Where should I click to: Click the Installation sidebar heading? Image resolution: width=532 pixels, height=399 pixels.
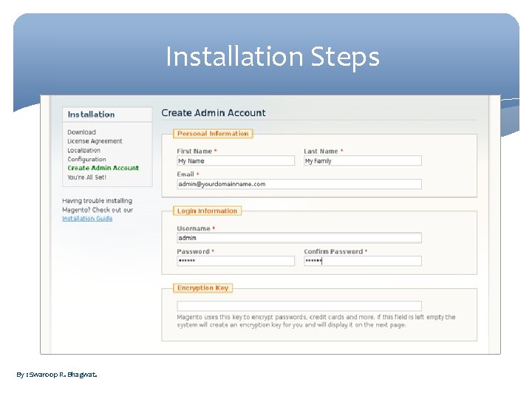click(91, 115)
